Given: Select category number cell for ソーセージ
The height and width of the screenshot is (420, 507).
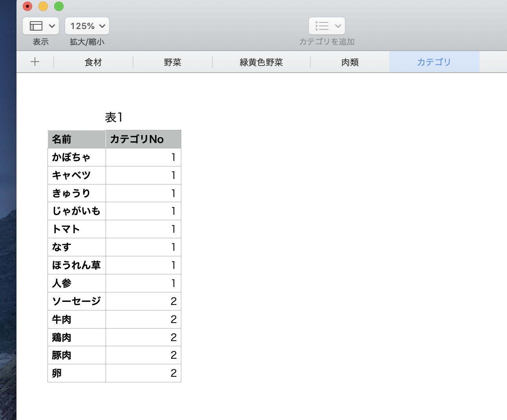Looking at the screenshot, I should point(144,301).
